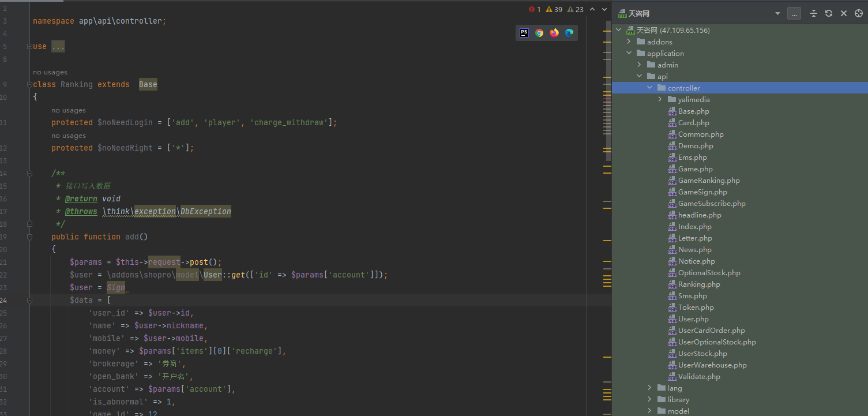This screenshot has height=416, width=868.
Task: Select News.php in the tree
Action: click(x=695, y=249)
